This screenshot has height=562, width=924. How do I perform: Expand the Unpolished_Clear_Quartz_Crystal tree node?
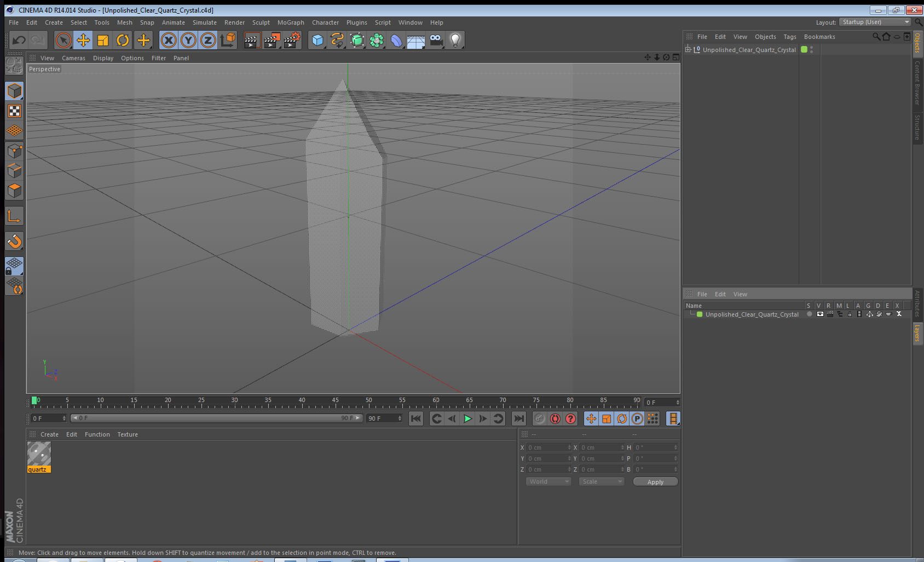pyautogui.click(x=688, y=49)
